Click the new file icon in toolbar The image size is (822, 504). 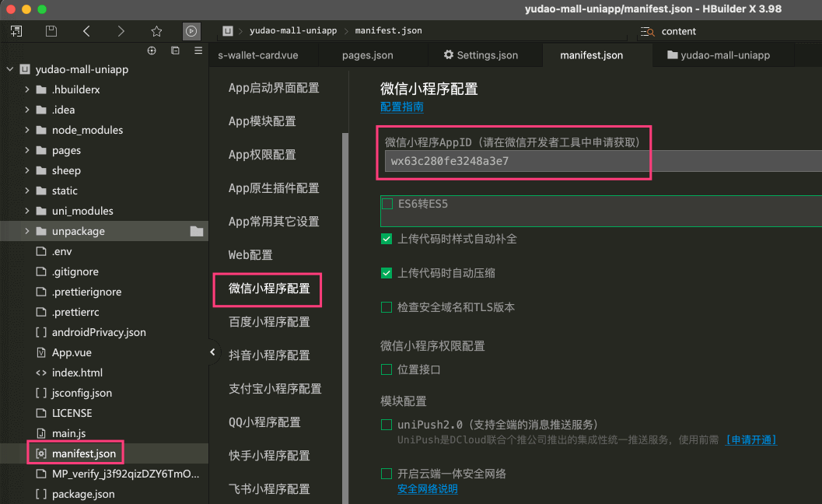click(x=16, y=31)
